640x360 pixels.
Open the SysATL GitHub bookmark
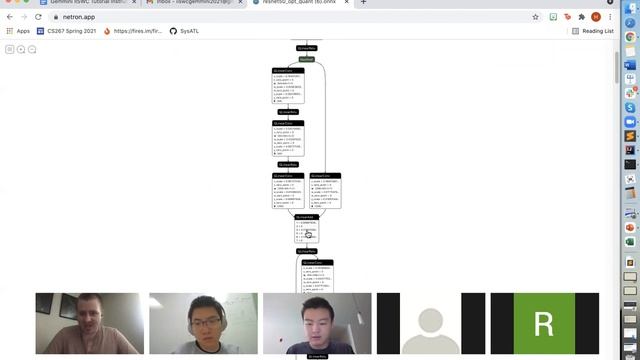(184, 31)
